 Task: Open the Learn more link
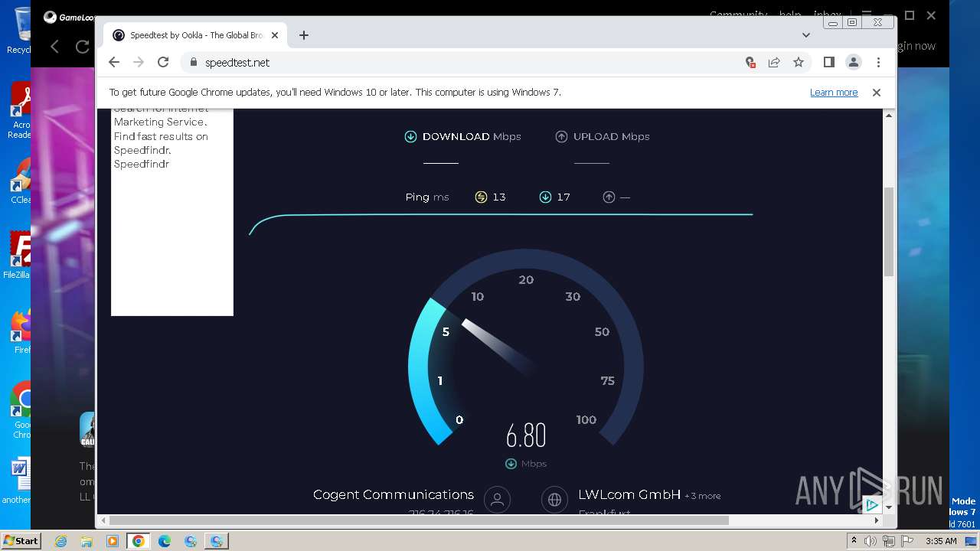click(x=834, y=93)
